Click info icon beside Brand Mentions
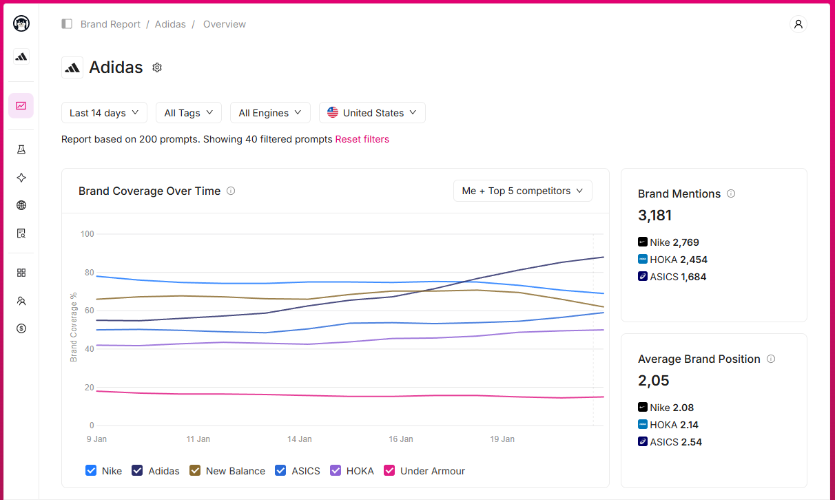Screen dimensions: 835x504 pos(731,193)
